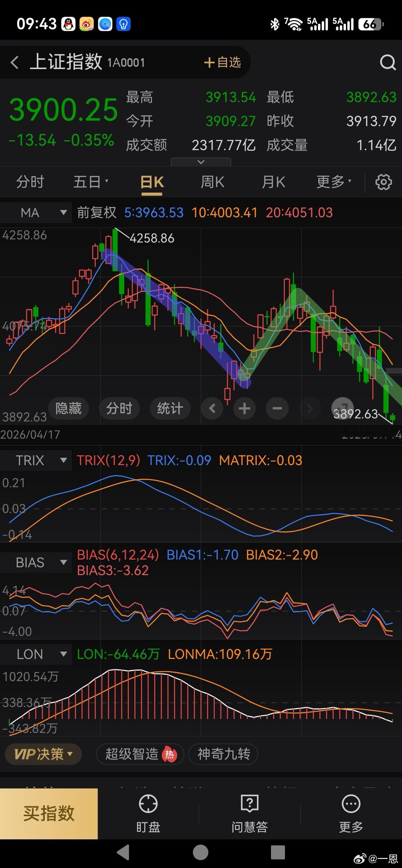Tap the QQ penguin notification icon
Screen dimensions: 402x868
pos(68,24)
